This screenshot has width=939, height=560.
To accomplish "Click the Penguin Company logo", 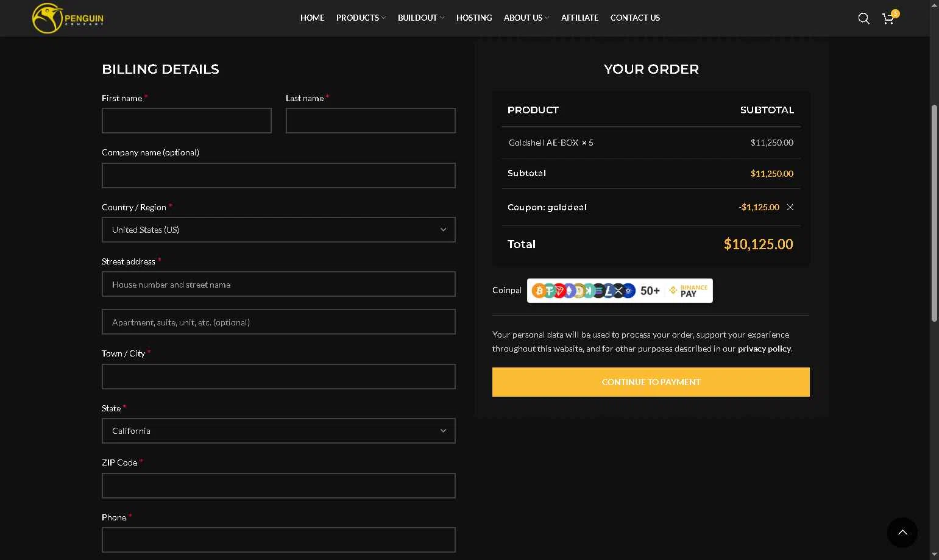I will pyautogui.click(x=68, y=18).
